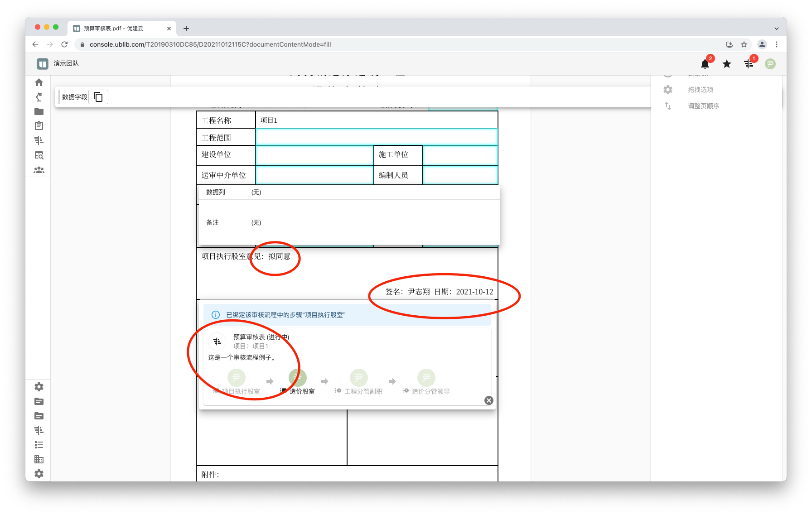The width and height of the screenshot is (812, 515).
Task: Open the Chrome three-dot menu
Action: tap(777, 44)
